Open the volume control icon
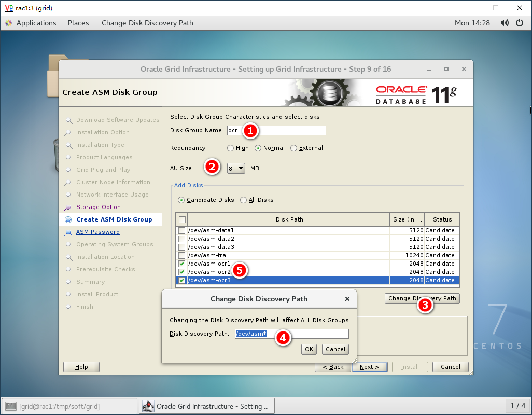Screen dimensions: 532x415 pos(505,23)
